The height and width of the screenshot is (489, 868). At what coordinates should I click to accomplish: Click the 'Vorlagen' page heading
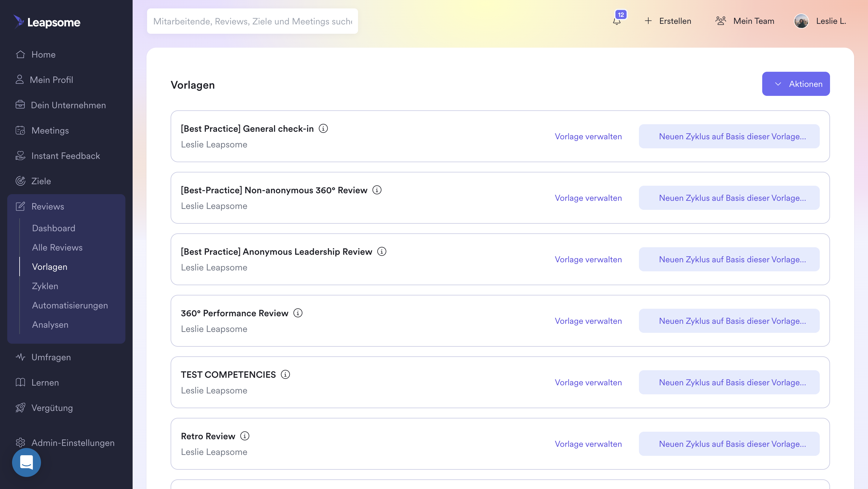click(x=193, y=85)
